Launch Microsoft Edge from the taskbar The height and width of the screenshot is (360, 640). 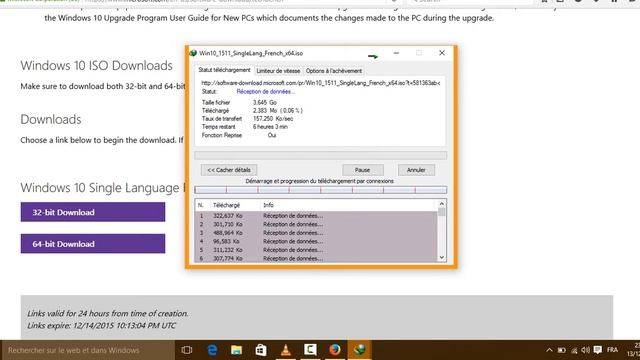[x=212, y=350]
